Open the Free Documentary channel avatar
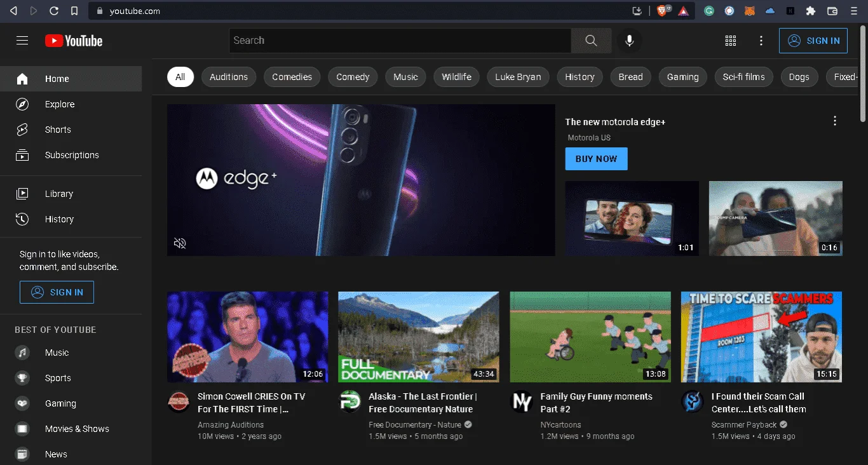Image resolution: width=868 pixels, height=465 pixels. coord(350,401)
